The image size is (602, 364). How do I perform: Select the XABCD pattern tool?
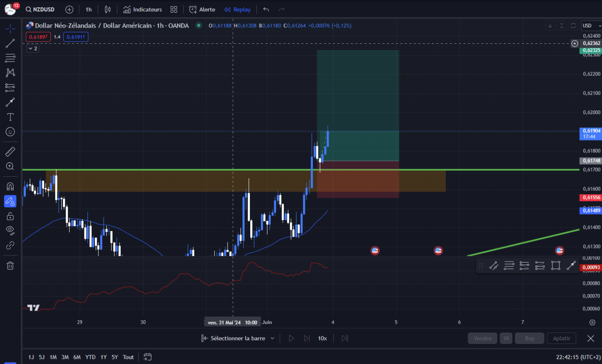tap(10, 73)
